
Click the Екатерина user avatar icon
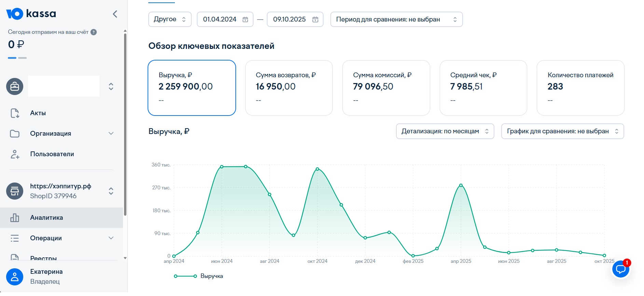tap(15, 277)
